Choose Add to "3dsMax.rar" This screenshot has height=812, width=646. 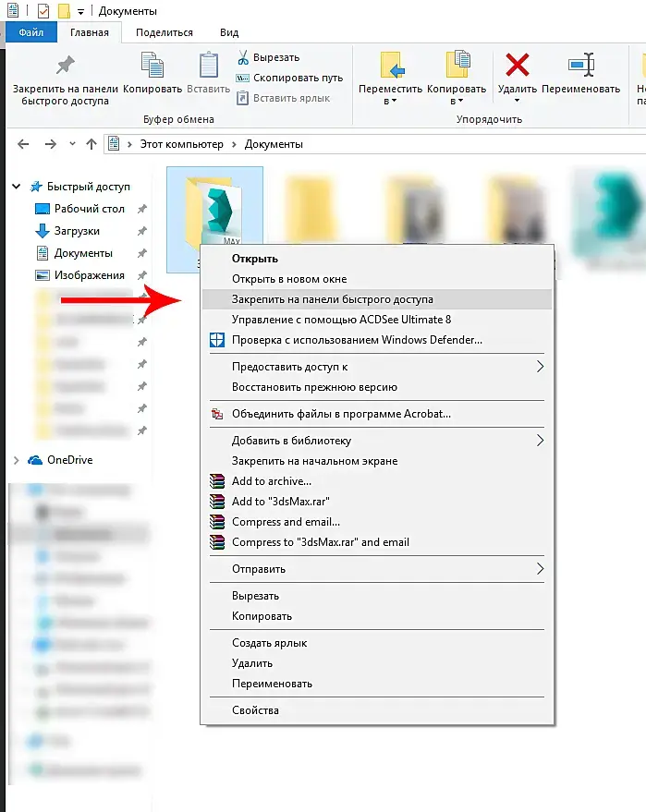377,502
